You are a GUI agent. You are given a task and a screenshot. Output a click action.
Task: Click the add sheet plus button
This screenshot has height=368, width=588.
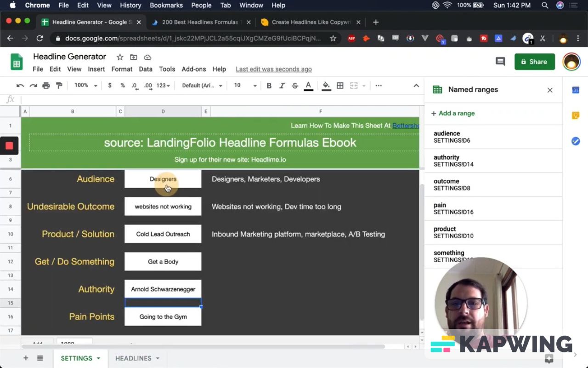pyautogui.click(x=26, y=358)
